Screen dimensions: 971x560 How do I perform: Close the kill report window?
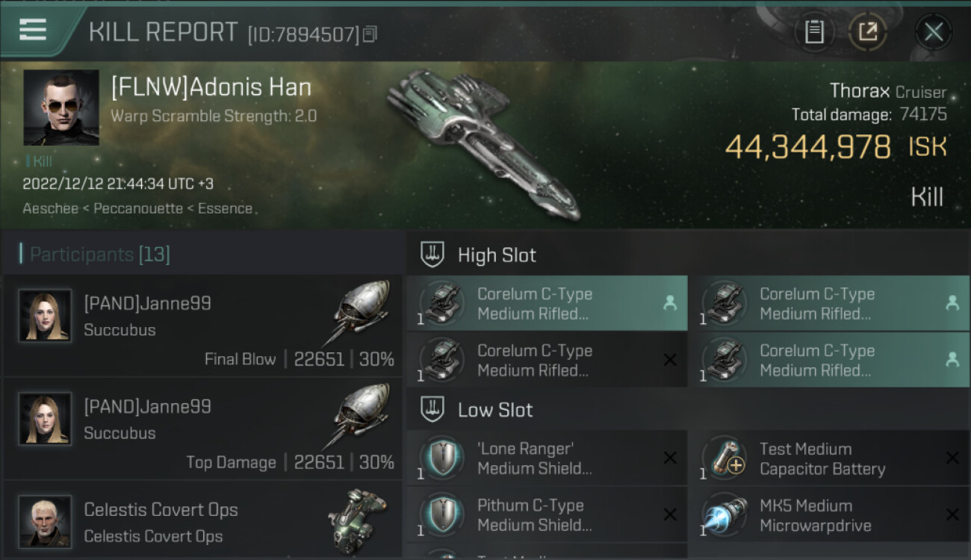(933, 32)
